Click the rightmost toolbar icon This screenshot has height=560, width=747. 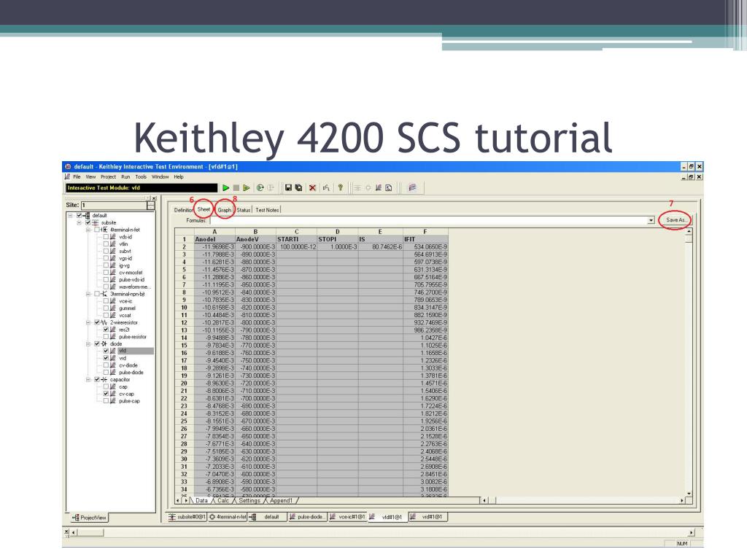tap(413, 188)
